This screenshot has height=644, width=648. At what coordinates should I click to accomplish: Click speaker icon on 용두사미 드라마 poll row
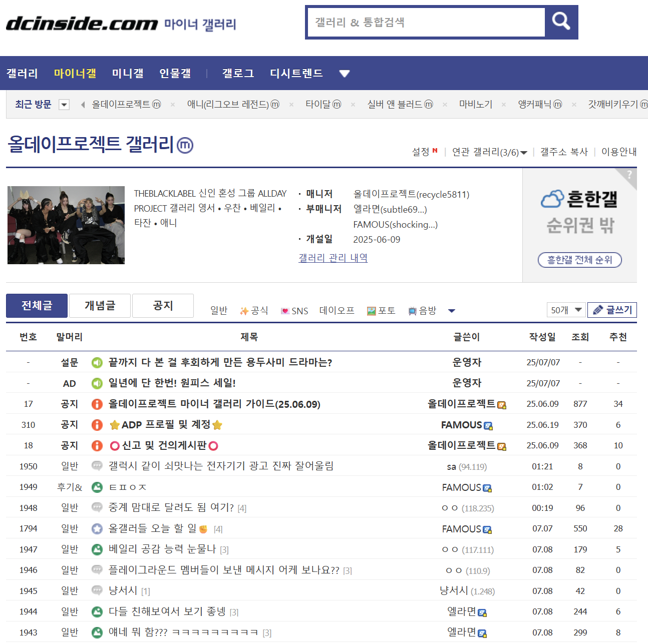[x=97, y=363]
